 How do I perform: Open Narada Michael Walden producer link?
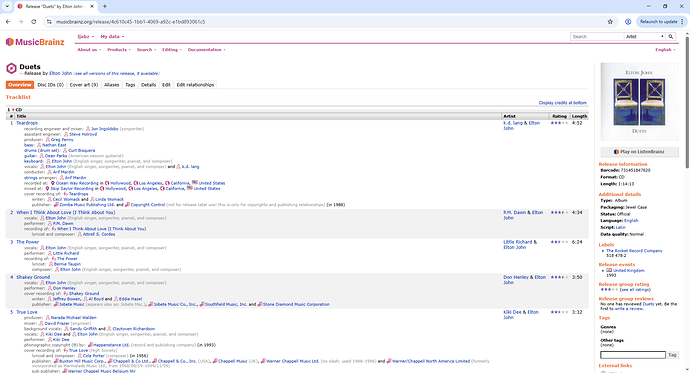(73, 318)
